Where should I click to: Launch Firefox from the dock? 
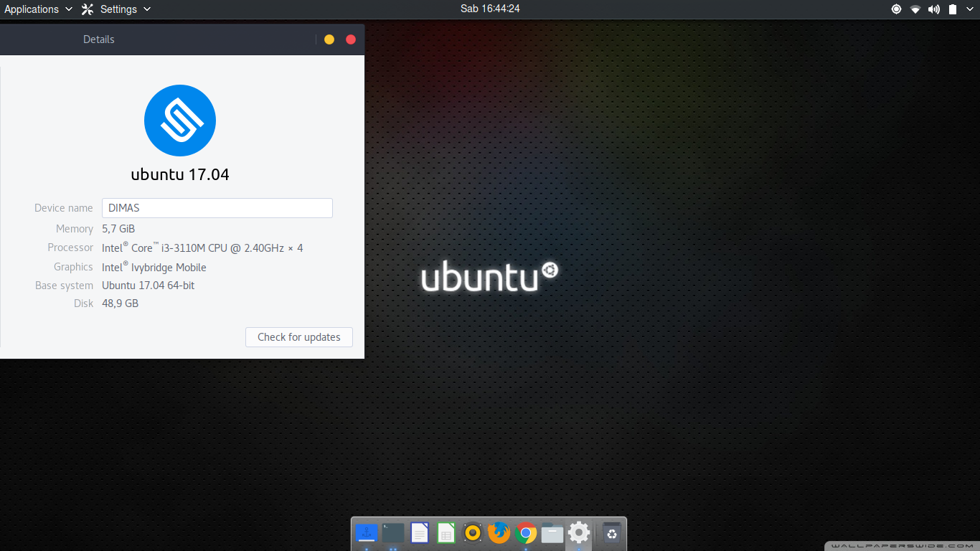[x=499, y=533]
